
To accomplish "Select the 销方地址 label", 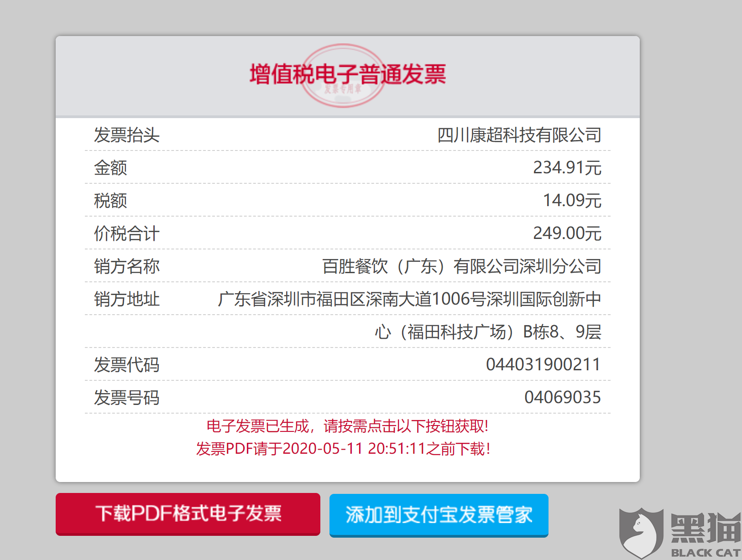I will click(127, 299).
